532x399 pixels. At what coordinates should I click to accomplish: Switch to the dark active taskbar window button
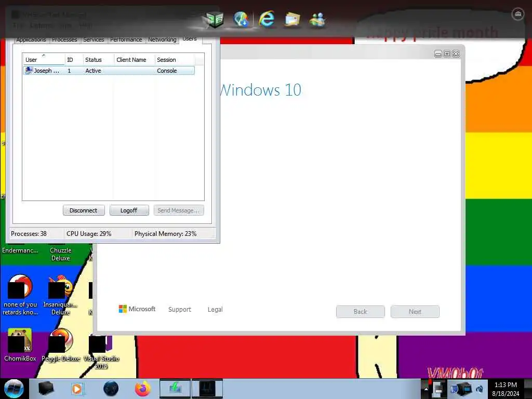(207, 389)
